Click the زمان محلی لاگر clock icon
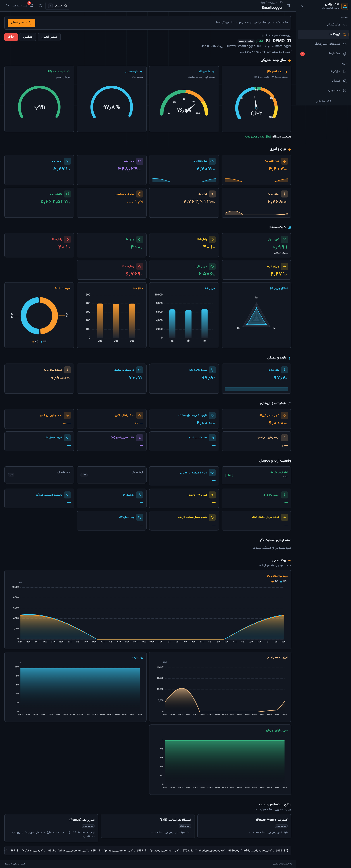 coord(140,517)
